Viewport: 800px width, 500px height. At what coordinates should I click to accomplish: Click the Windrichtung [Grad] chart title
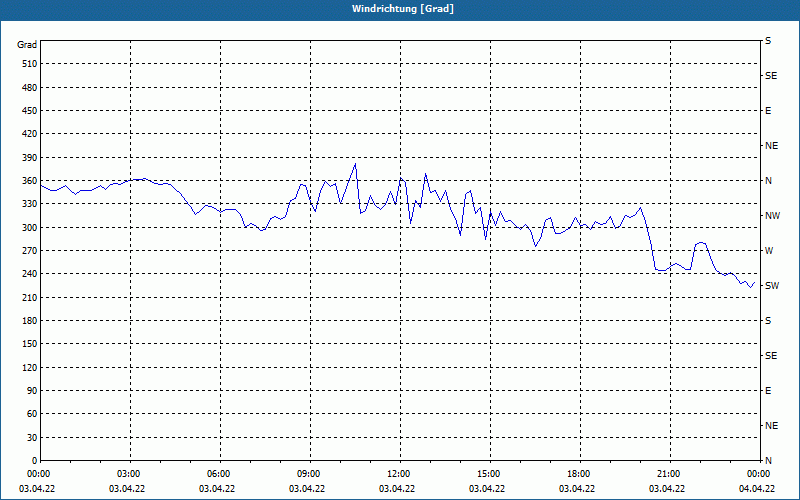pyautogui.click(x=403, y=9)
